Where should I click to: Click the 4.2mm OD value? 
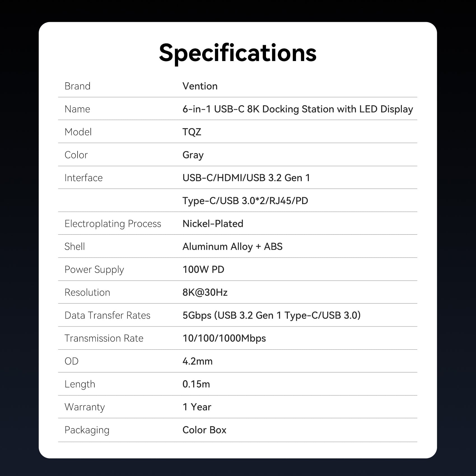pyautogui.click(x=197, y=361)
